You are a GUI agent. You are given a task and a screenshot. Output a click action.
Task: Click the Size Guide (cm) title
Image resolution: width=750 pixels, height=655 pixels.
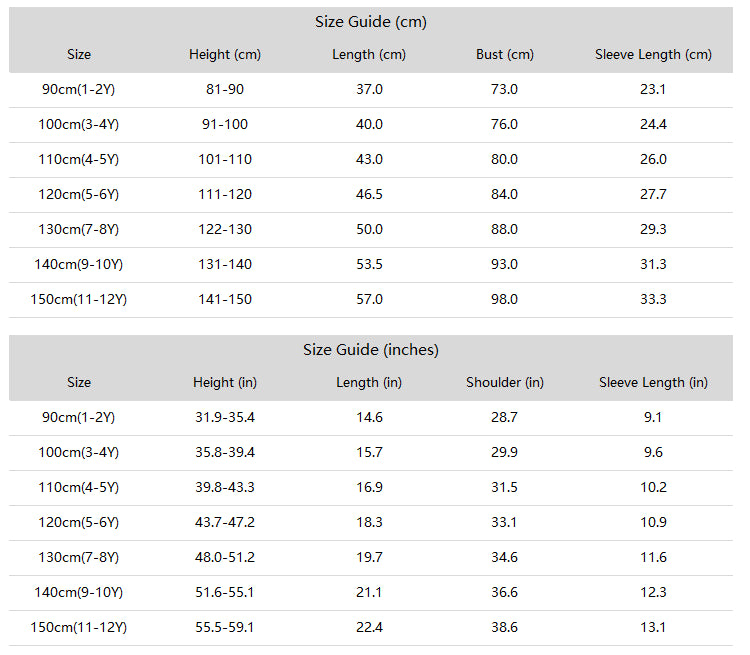point(371,22)
